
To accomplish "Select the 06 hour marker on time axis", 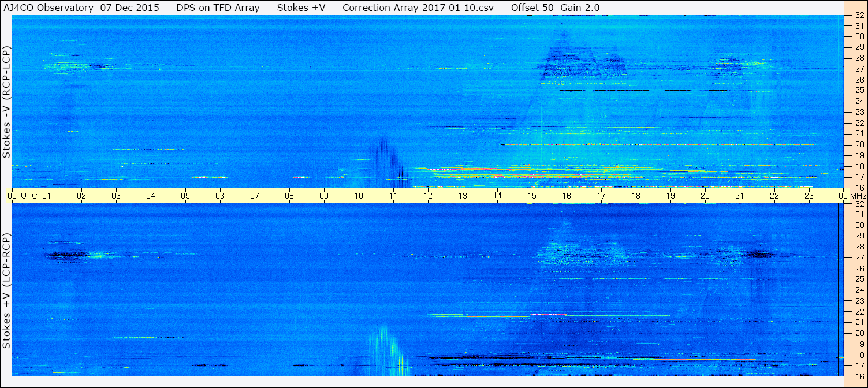I will point(220,196).
